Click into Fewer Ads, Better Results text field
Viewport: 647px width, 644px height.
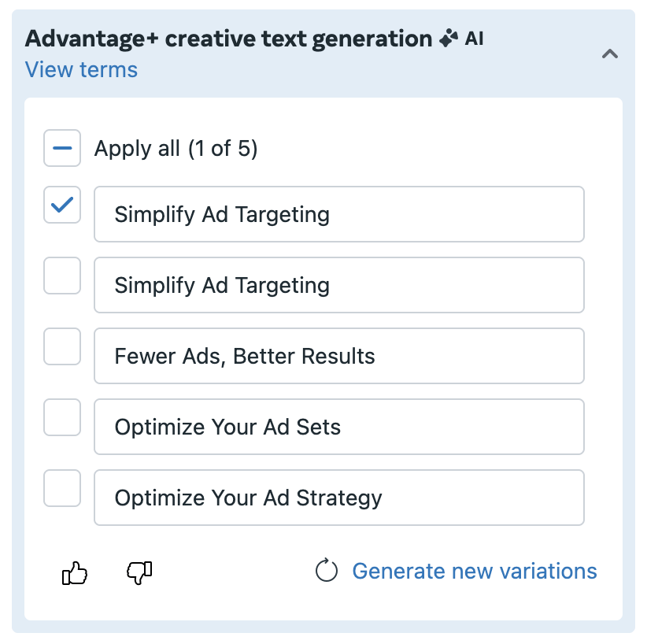pos(339,356)
